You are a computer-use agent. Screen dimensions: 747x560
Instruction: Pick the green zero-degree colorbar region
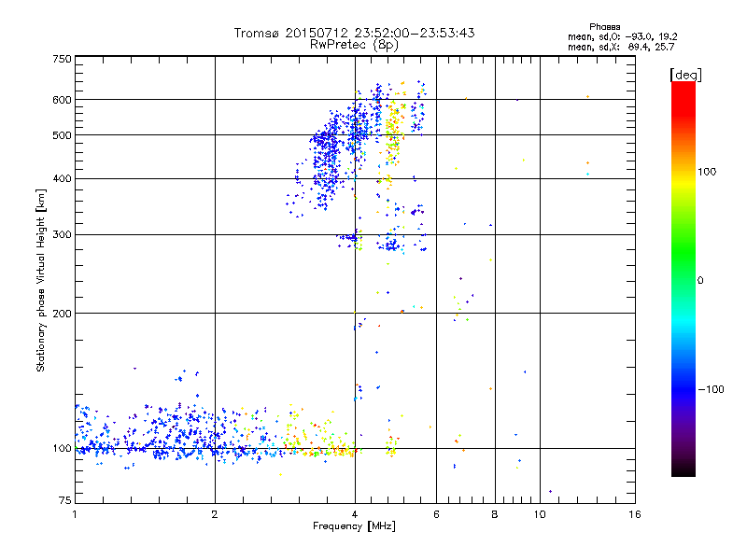click(x=684, y=280)
